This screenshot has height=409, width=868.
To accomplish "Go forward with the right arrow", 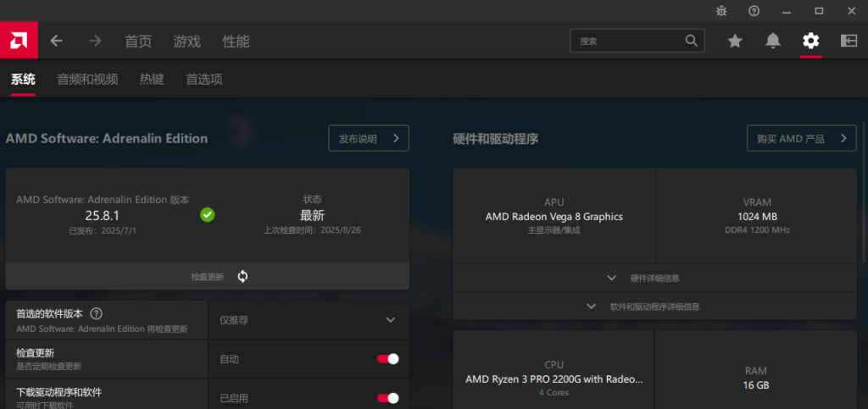I will tap(95, 41).
